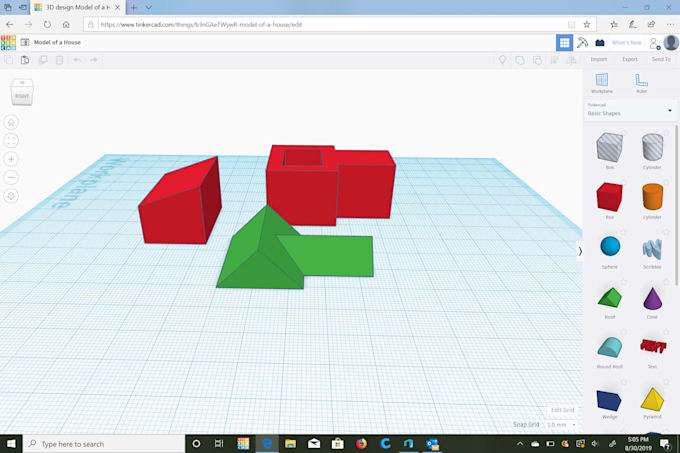Screen dimensions: 680x453
Task: Click the Home view button
Action: pos(11,123)
